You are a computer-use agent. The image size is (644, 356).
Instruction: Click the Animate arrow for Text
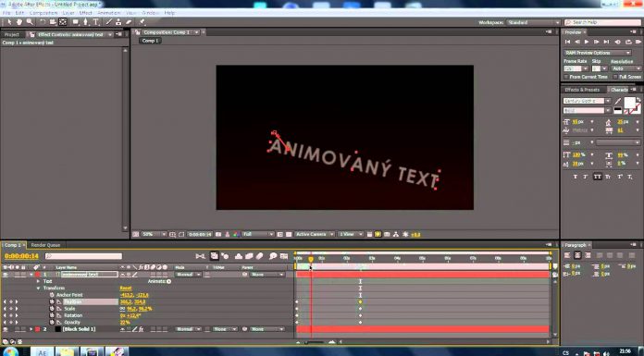point(168,281)
